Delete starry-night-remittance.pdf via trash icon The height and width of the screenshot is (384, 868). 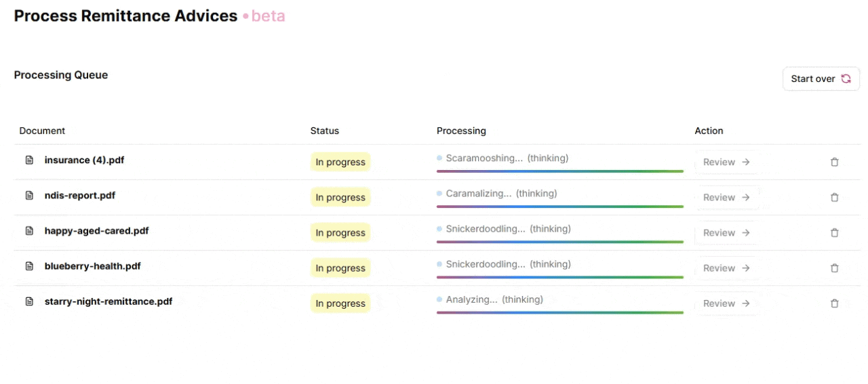coord(834,303)
